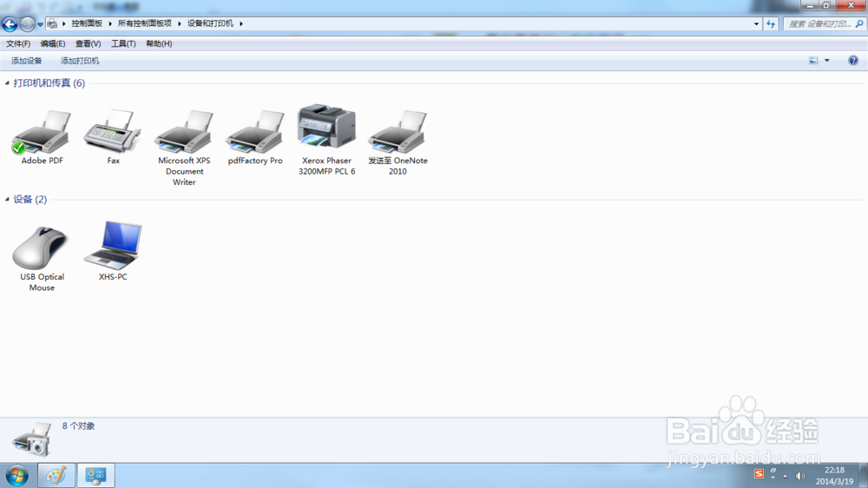Select the 发送至 OneNote 2010 printer
Screen dimensions: 868x488
click(398, 132)
